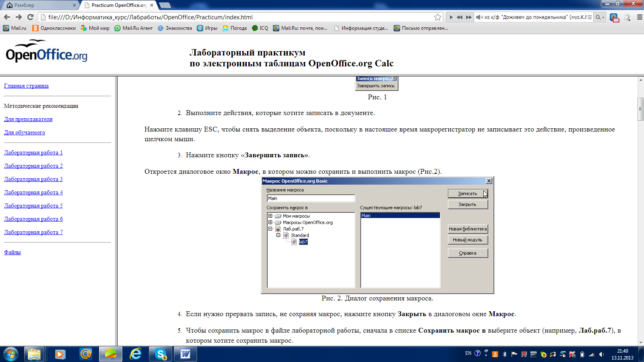The height and width of the screenshot is (362, 644).
Task: Skip to the next track in player
Action: coord(469,17)
